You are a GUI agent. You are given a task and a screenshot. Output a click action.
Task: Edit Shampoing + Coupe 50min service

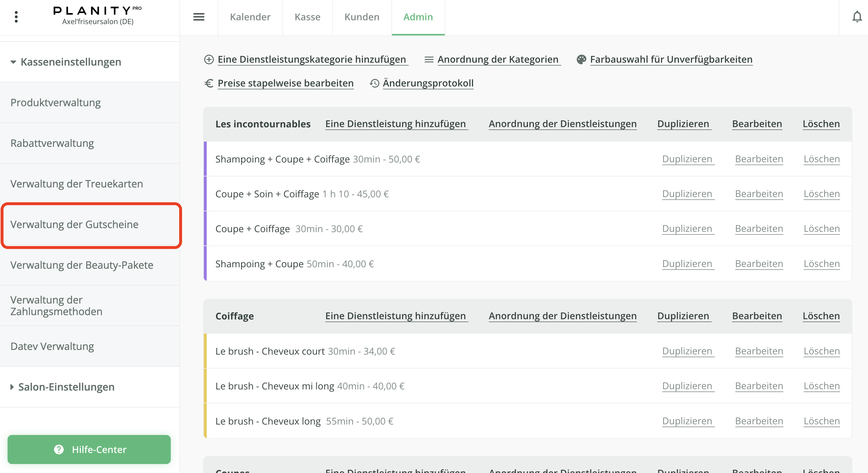point(759,263)
